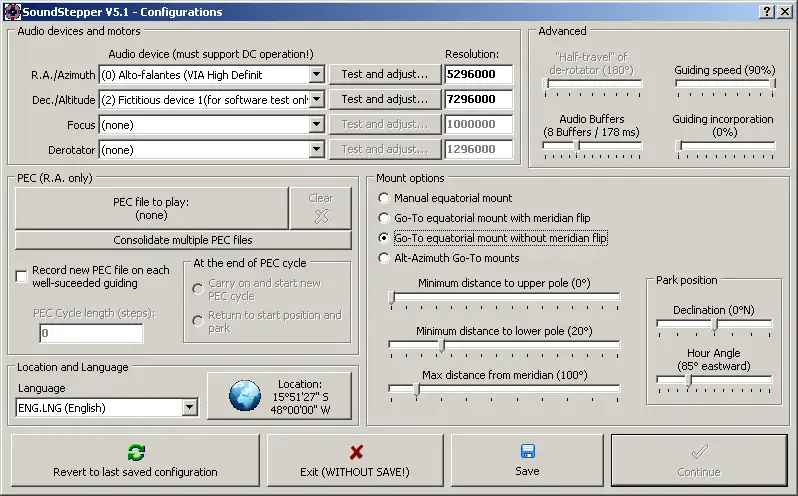Enable Record new PEC file checkbox
798x496 pixels.
[21, 276]
